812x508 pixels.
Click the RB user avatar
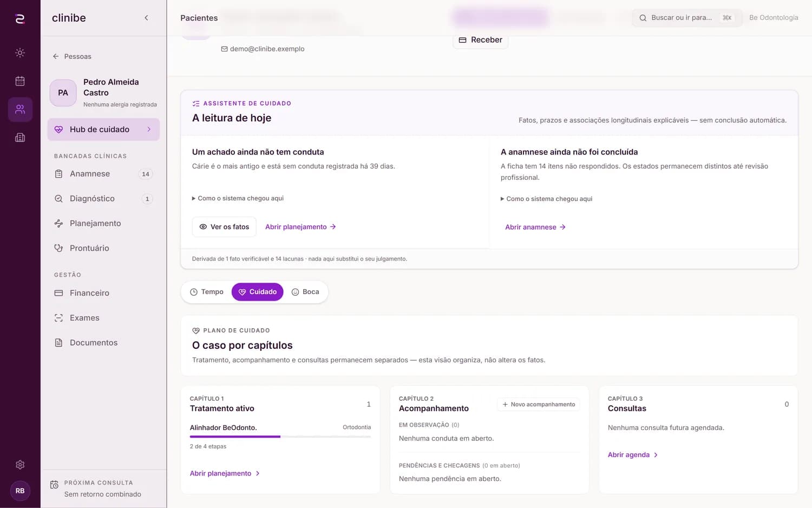tap(20, 491)
